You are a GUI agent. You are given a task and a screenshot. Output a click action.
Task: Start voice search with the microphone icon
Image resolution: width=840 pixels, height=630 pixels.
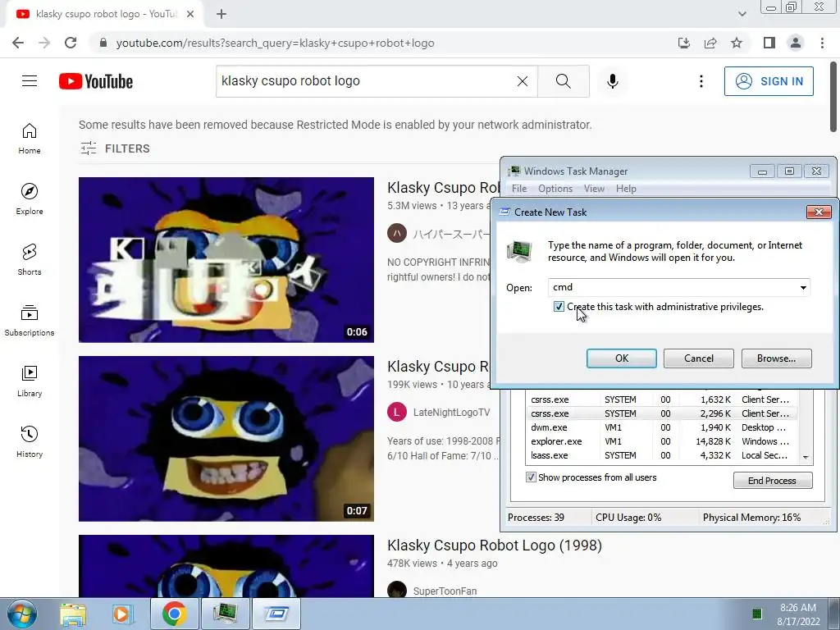point(613,81)
